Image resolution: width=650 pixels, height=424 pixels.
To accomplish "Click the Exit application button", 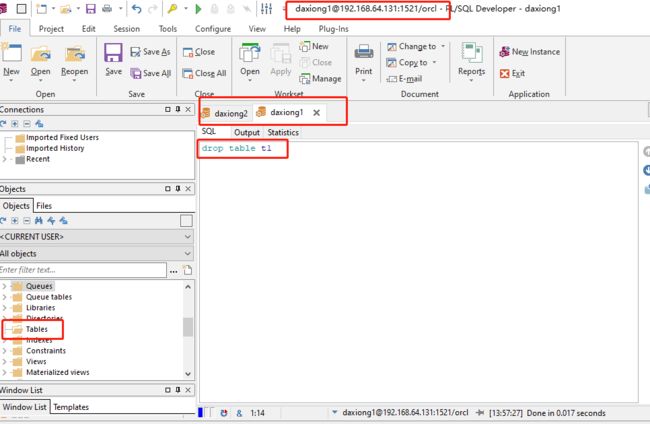I will coord(512,73).
